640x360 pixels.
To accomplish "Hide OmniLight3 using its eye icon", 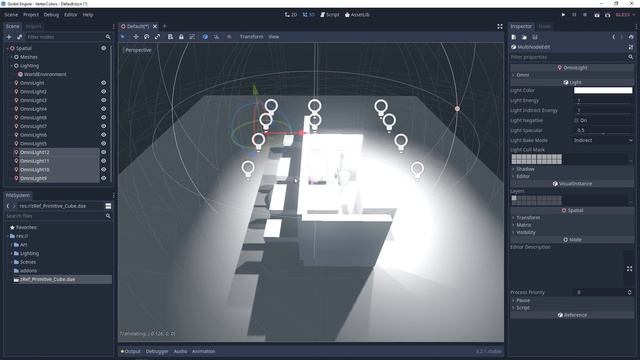I will tap(104, 100).
